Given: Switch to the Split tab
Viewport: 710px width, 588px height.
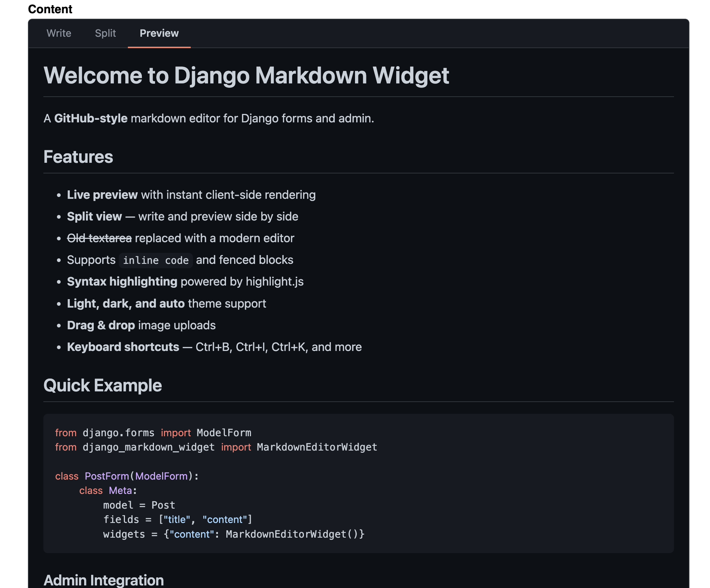Looking at the screenshot, I should tap(105, 33).
